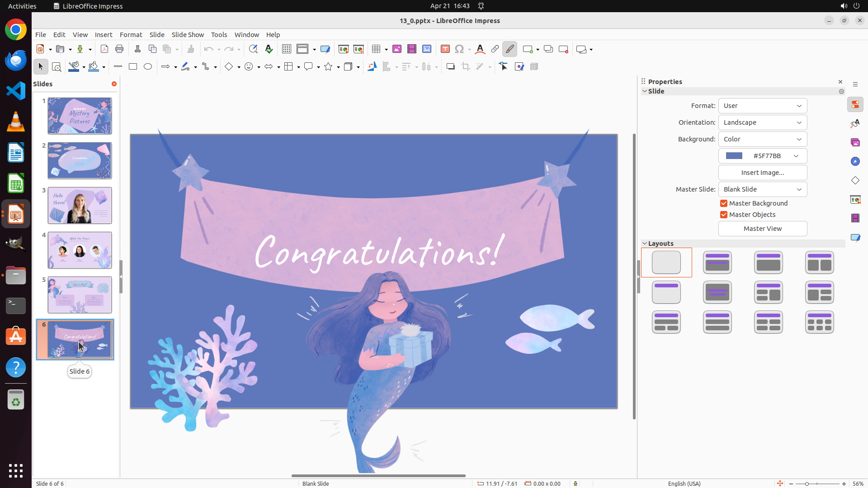868x488 pixels.
Task: Toggle the Display Grid icon
Action: pyautogui.click(x=287, y=49)
